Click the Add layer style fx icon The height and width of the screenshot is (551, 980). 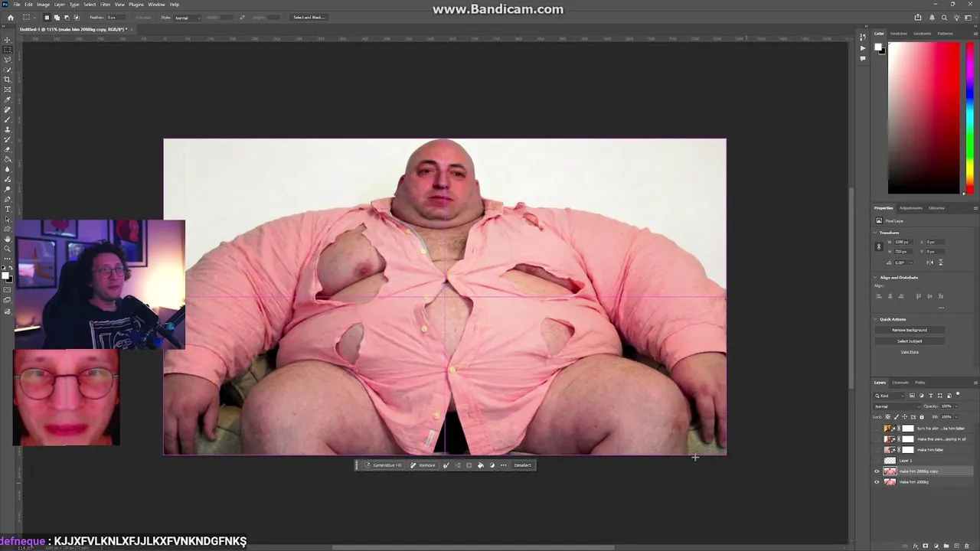915,546
